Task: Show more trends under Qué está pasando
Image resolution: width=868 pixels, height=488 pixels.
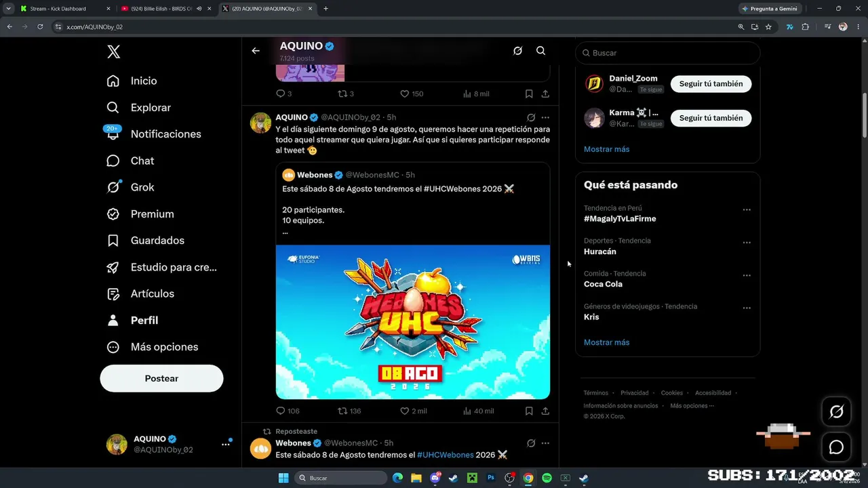Action: pos(606,342)
